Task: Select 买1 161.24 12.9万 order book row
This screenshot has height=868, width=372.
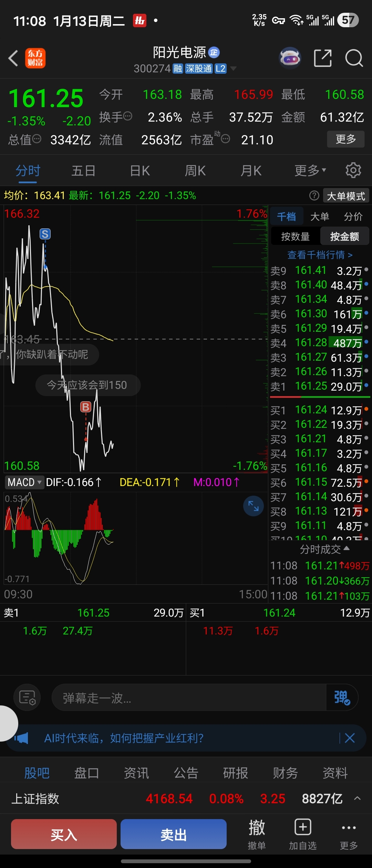Action: click(x=320, y=410)
